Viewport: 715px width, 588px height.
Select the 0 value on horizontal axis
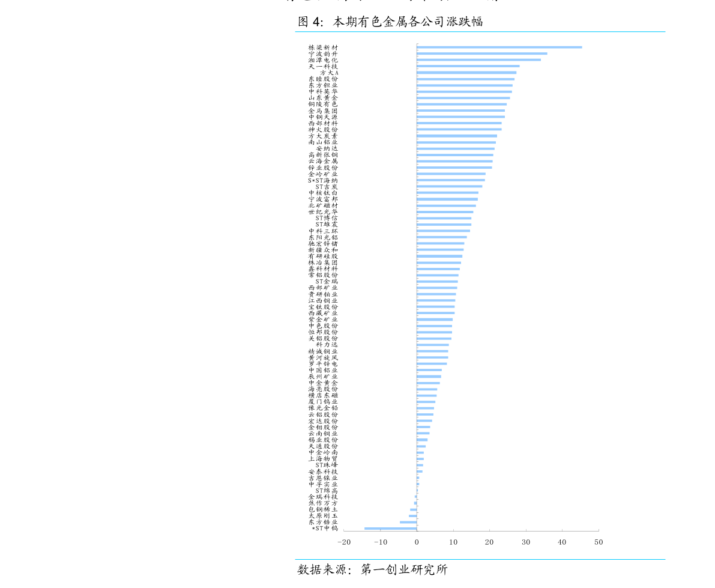click(417, 542)
